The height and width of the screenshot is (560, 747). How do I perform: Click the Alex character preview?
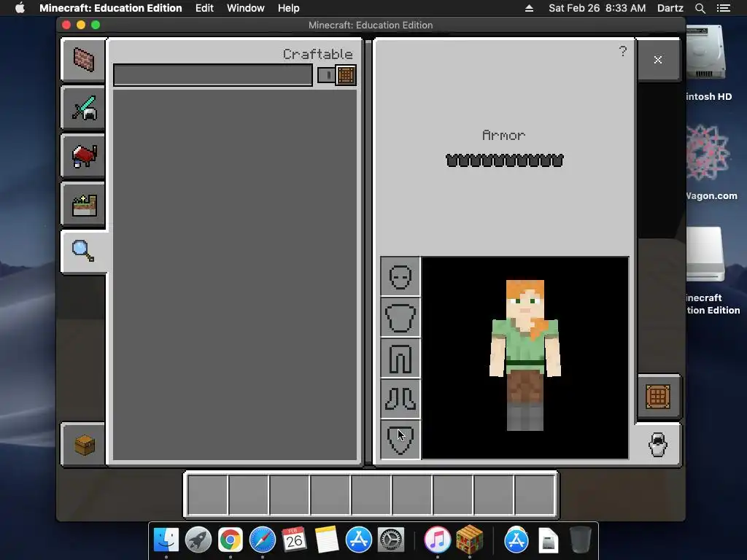(x=525, y=357)
